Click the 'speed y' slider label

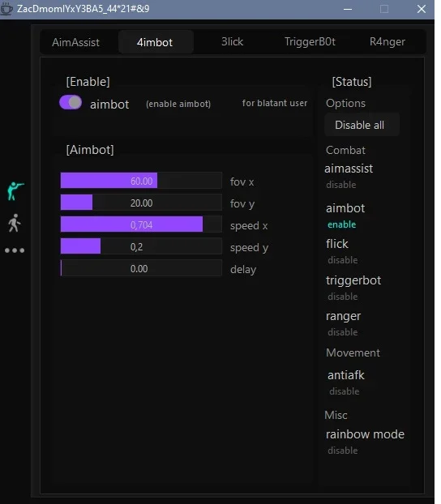(250, 248)
